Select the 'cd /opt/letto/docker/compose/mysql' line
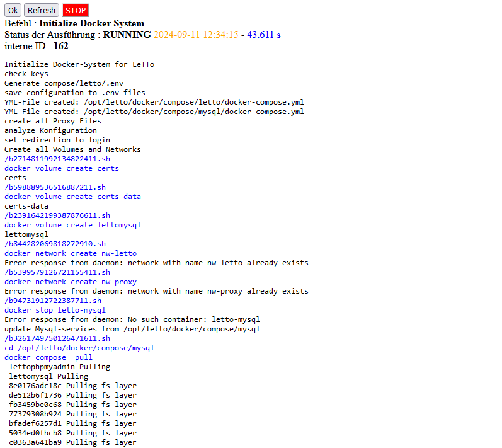 coord(79,348)
